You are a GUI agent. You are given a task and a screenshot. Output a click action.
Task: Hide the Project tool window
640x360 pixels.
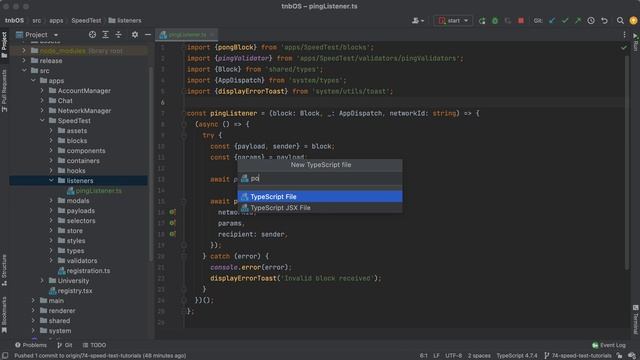point(148,35)
